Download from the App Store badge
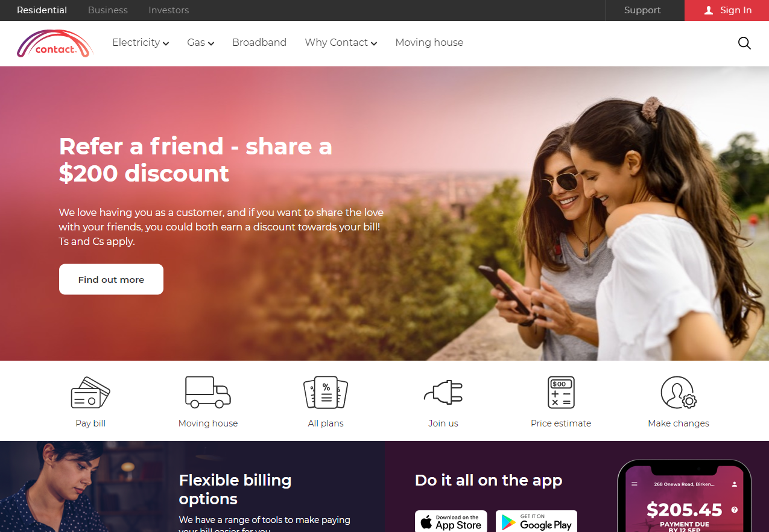The height and width of the screenshot is (532, 769). point(451,522)
